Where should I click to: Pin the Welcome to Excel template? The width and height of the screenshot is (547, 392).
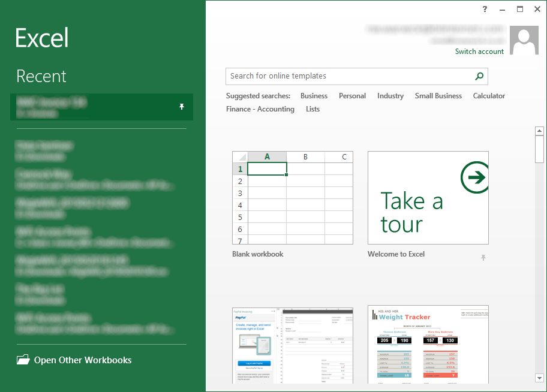click(483, 258)
